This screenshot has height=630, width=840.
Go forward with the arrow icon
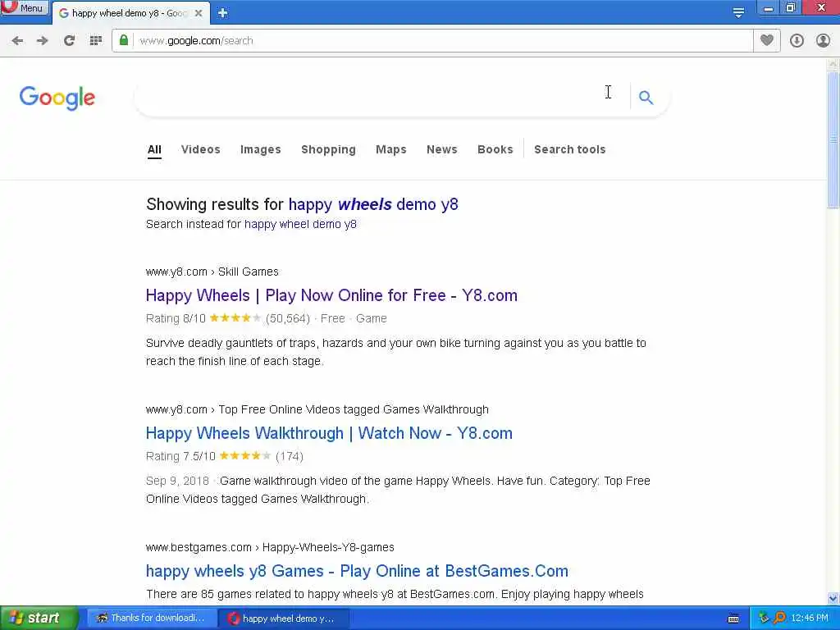click(43, 41)
